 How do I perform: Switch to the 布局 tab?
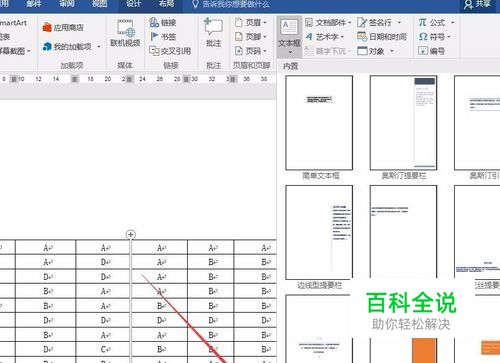point(166,4)
